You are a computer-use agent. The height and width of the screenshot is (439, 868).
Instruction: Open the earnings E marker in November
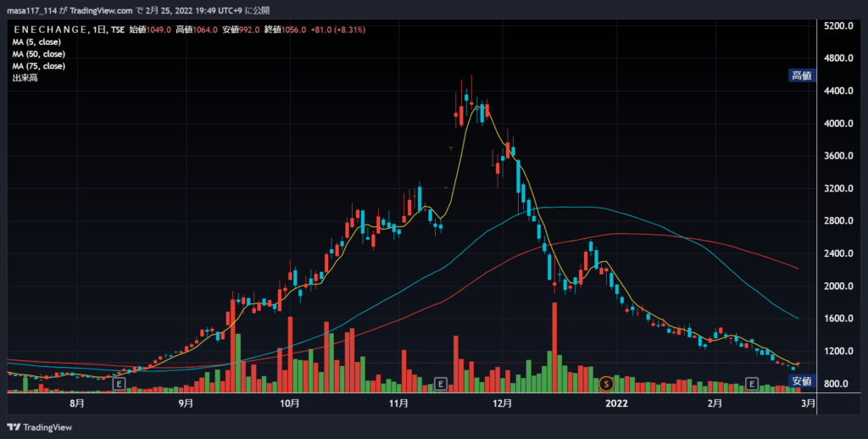[x=440, y=383]
